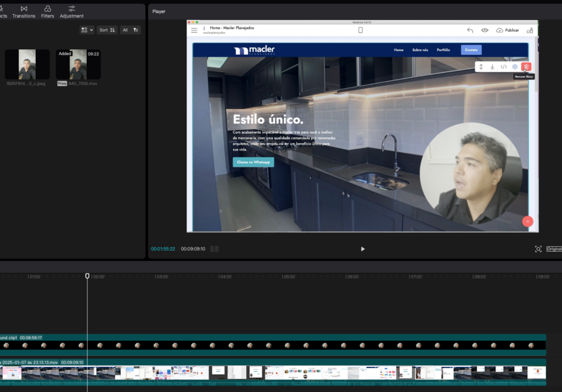Click the block settings gear icon
The image size is (562, 392).
tap(515, 67)
